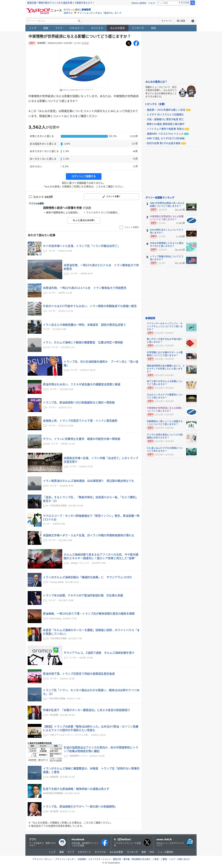Share the poll on X
This screenshot has height=868, width=222.
click(x=128, y=43)
